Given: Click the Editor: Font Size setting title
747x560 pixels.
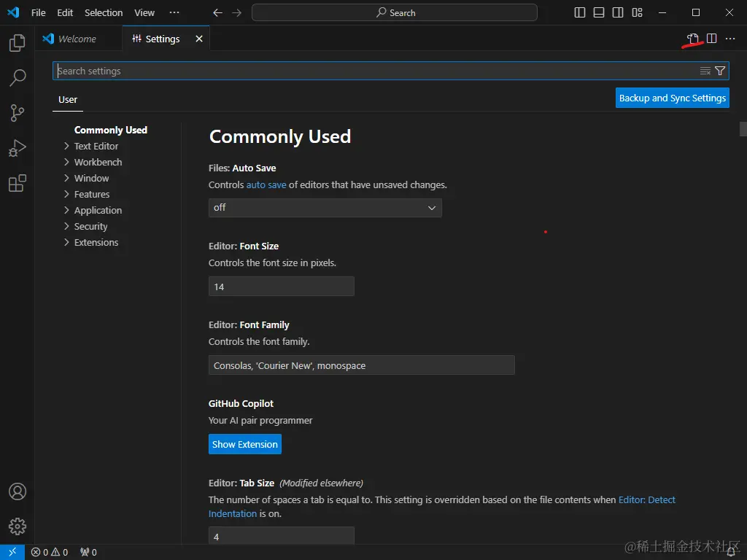Looking at the screenshot, I should [x=244, y=246].
